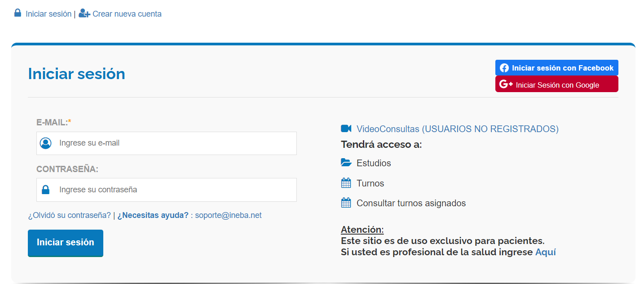Open the Iniciar sesión link in top bar
The image size is (644, 284).
[x=49, y=14]
